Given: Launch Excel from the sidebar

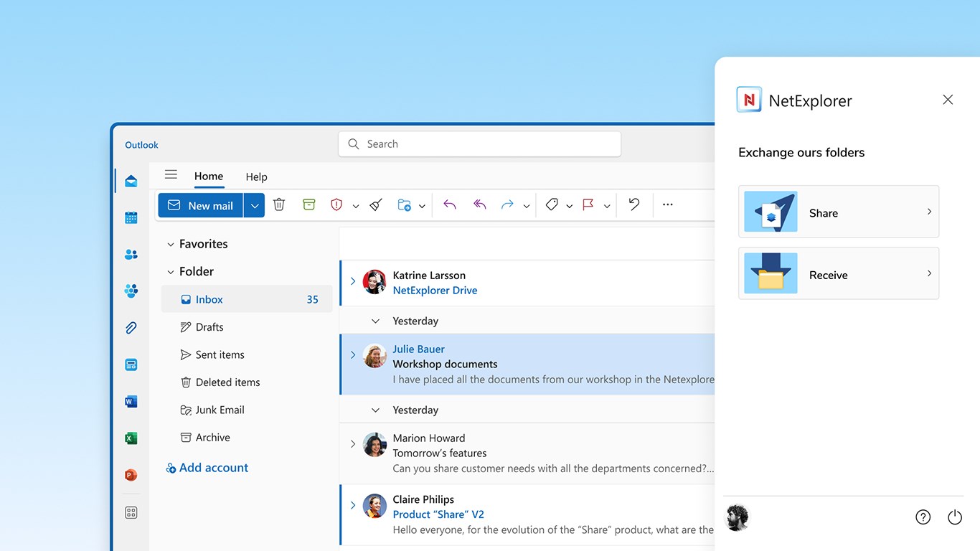Looking at the screenshot, I should pos(131,438).
